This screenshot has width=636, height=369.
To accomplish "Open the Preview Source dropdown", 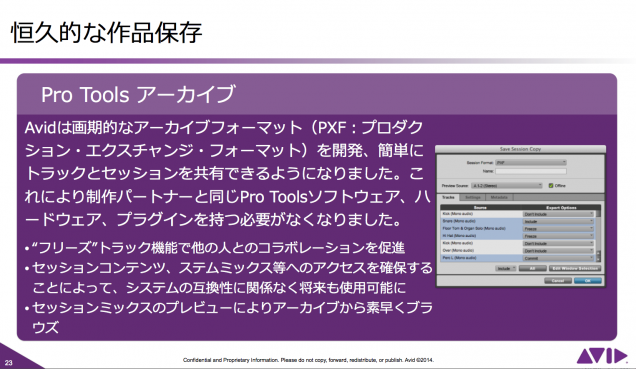I will (507, 185).
